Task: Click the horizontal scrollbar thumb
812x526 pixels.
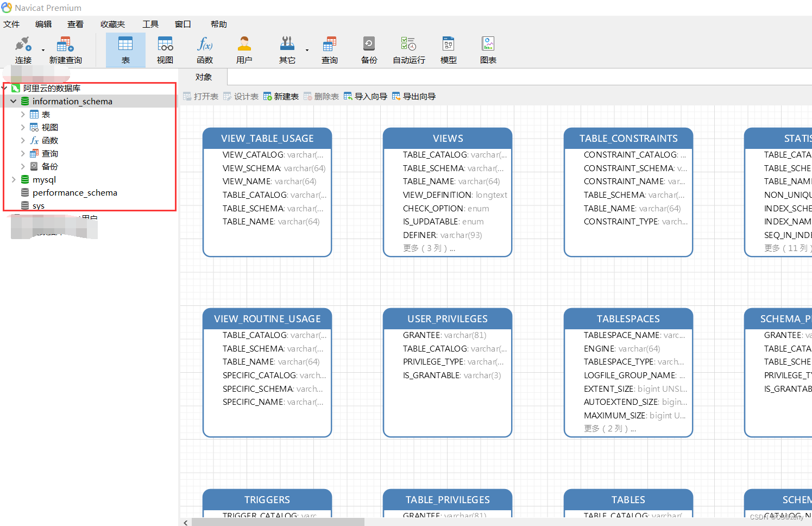Action: coord(278,522)
